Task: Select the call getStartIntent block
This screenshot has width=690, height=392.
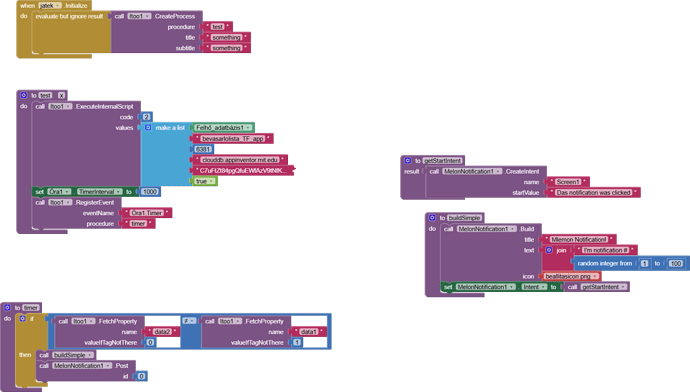Action: pyautogui.click(x=596, y=287)
